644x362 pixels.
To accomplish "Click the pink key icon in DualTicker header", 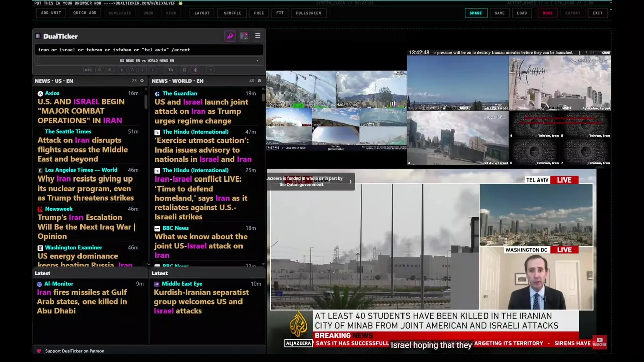I will point(230,36).
